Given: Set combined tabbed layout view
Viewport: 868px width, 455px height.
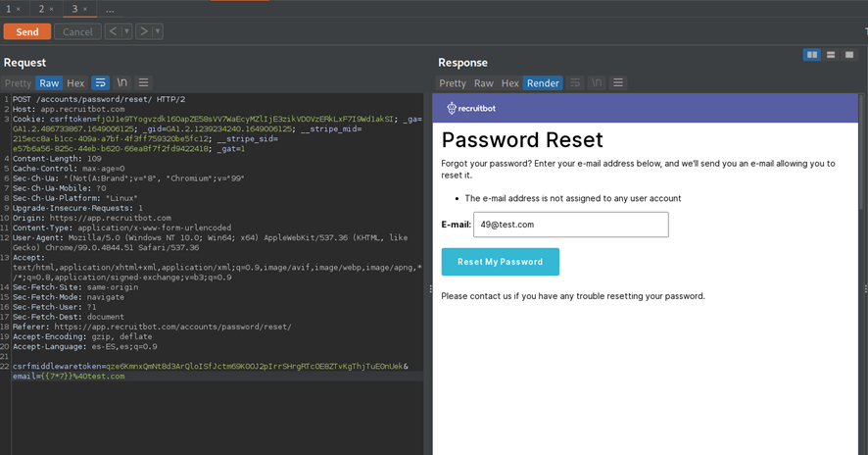Looking at the screenshot, I should 849,54.
